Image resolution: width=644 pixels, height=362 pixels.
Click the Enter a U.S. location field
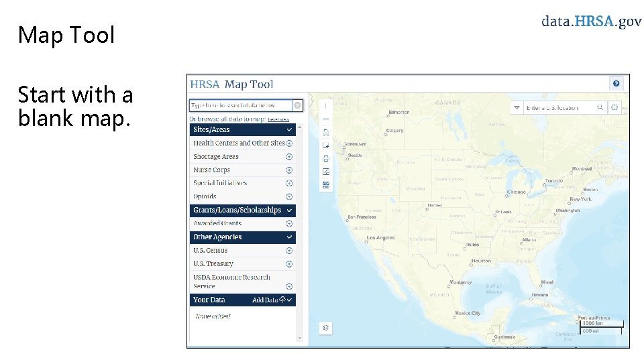pyautogui.click(x=560, y=107)
